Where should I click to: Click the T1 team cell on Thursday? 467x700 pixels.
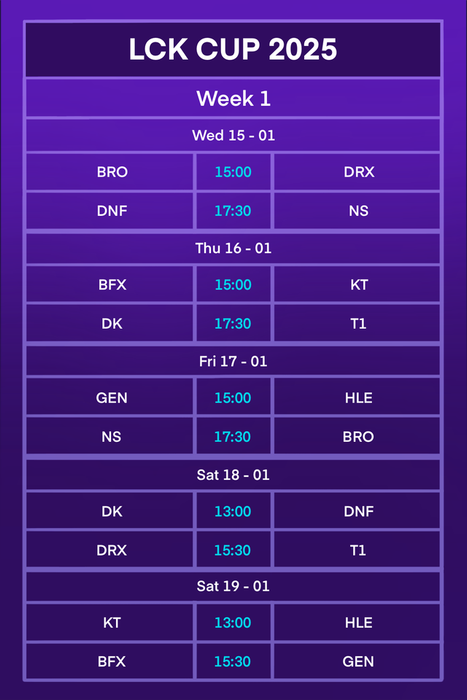coord(357,323)
